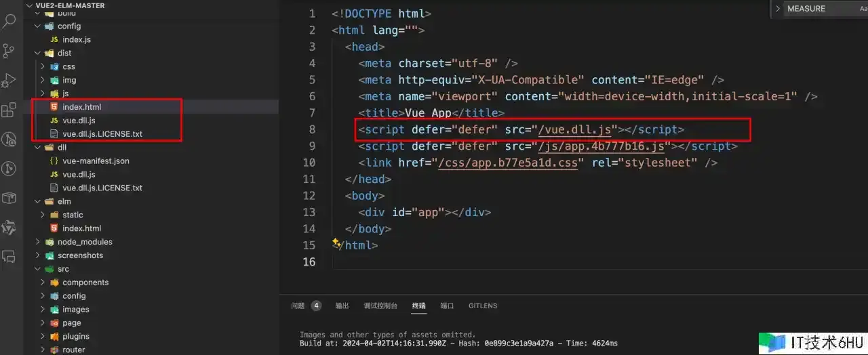Open the GitLens inspect icon in activity bar
Viewport: 868px width, 355px height.
tap(9, 140)
